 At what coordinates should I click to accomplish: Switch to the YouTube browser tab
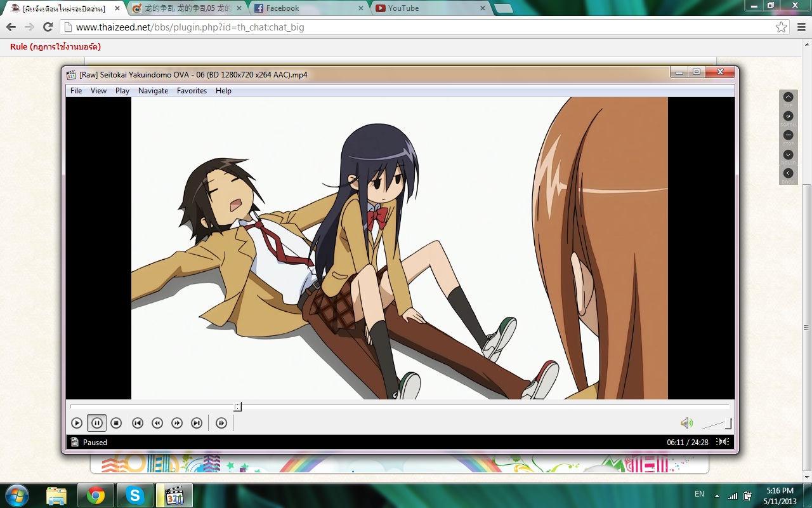[430, 8]
